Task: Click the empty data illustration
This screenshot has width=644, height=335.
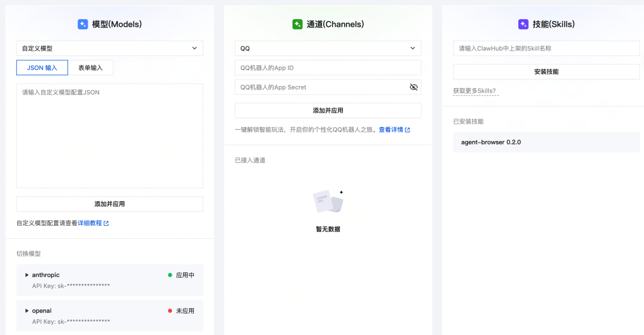Action: pyautogui.click(x=328, y=201)
